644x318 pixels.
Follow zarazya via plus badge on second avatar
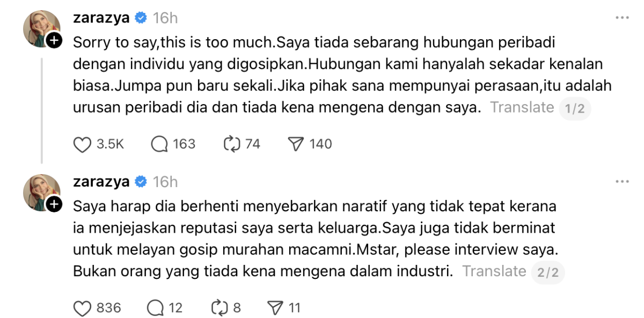[x=54, y=204]
